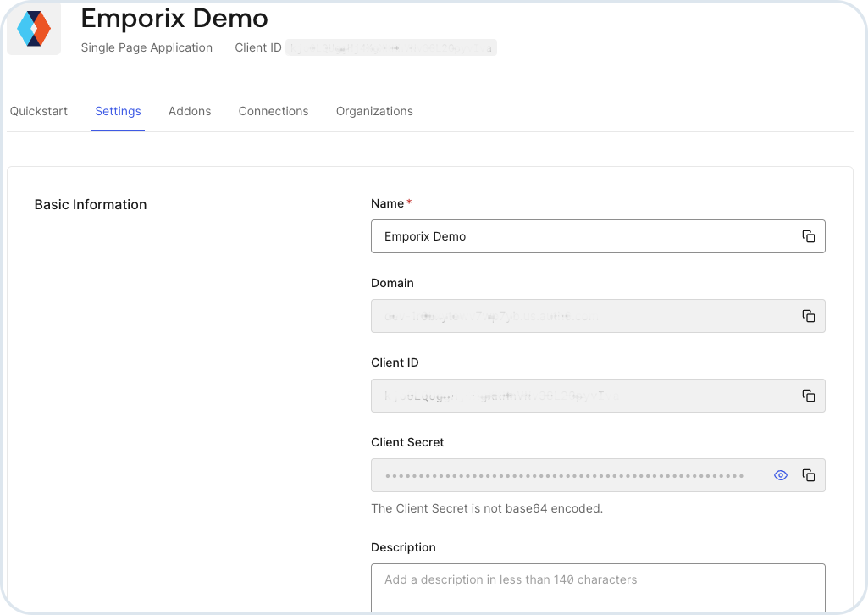Focus the Description text area

[597, 587]
